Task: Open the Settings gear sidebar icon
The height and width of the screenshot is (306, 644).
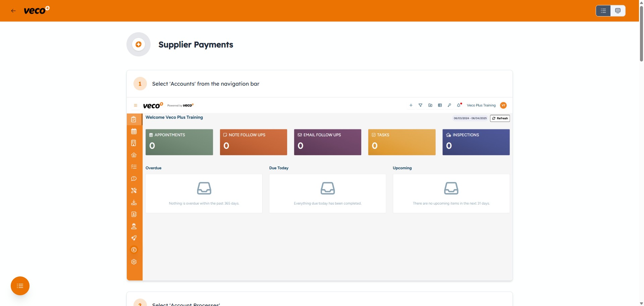Action: [x=134, y=262]
